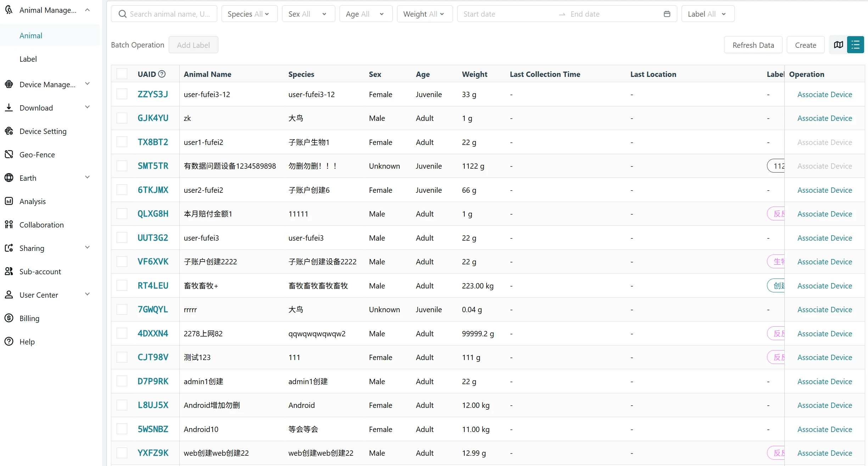Open Device Setting in the sidebar
The width and height of the screenshot is (868, 466).
(43, 131)
